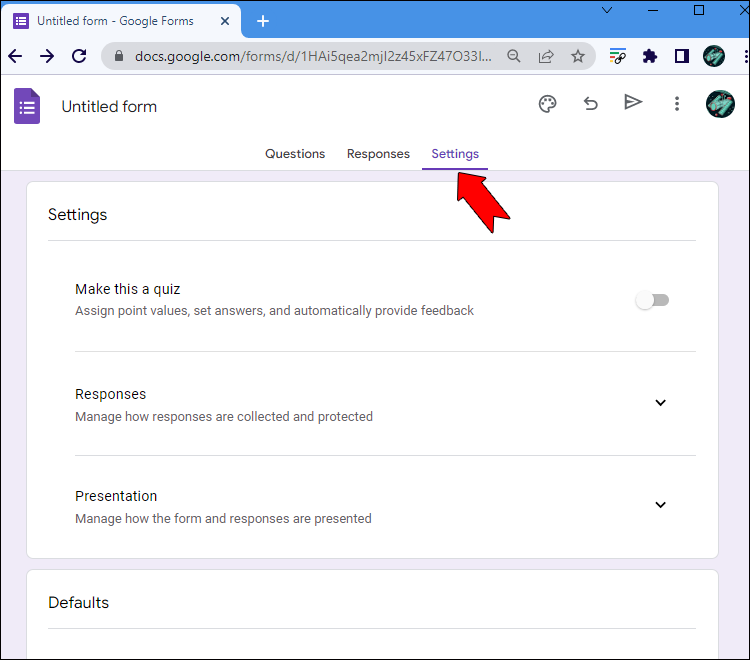Click the purple Google Forms home icon
The width and height of the screenshot is (750, 660).
(x=27, y=106)
